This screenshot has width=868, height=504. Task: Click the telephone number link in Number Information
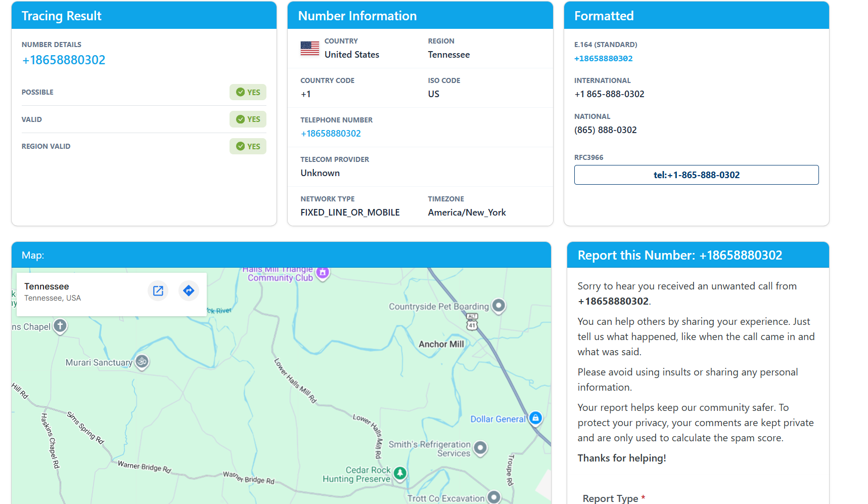click(x=331, y=134)
